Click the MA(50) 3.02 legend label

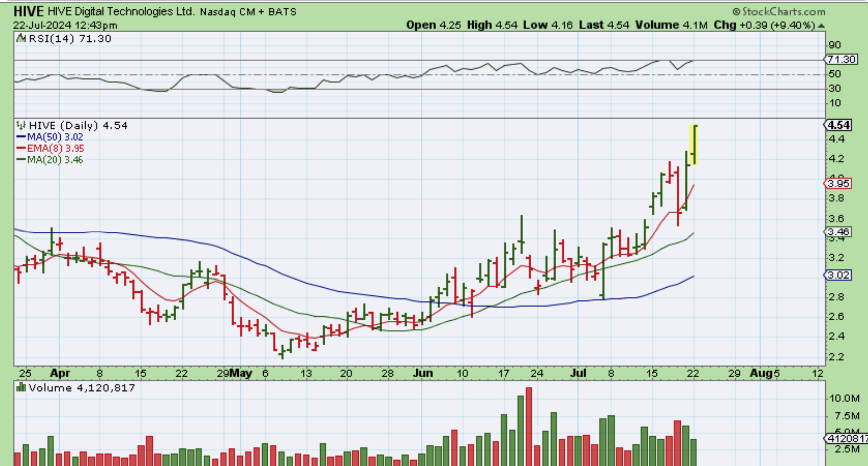55,137
